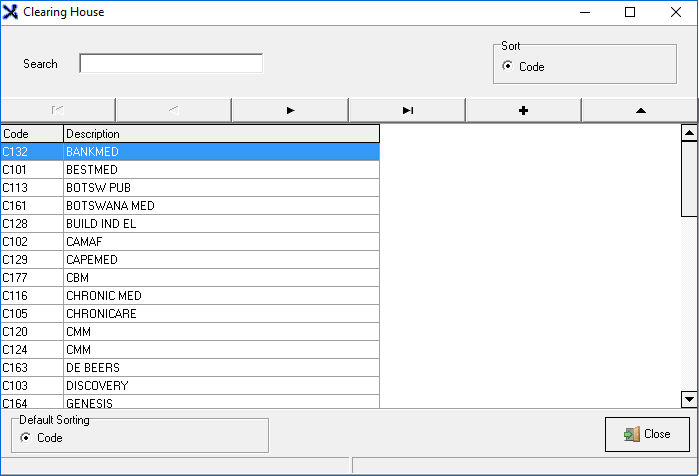The width and height of the screenshot is (699, 476).
Task: Jump to last record navigator button
Action: pyautogui.click(x=407, y=110)
